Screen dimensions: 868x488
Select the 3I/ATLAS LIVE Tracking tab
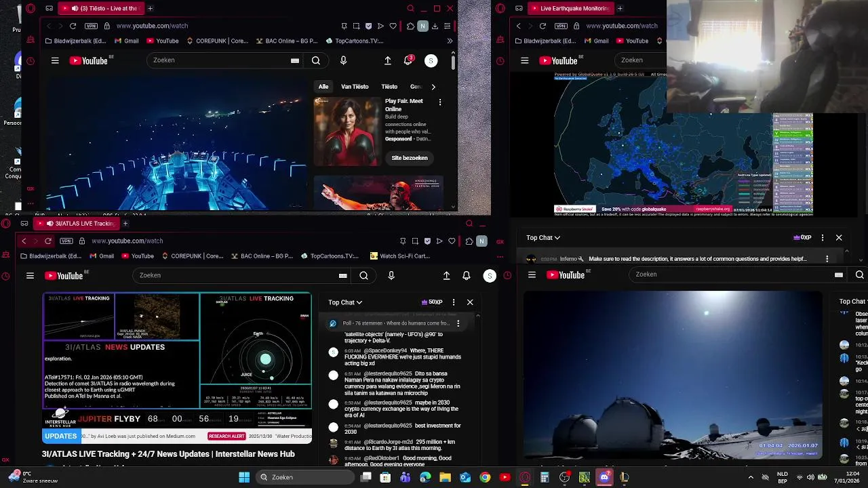(76, 223)
